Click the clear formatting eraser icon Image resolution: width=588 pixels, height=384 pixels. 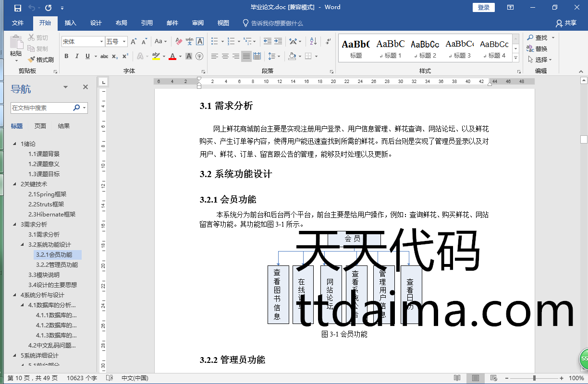pyautogui.click(x=179, y=42)
